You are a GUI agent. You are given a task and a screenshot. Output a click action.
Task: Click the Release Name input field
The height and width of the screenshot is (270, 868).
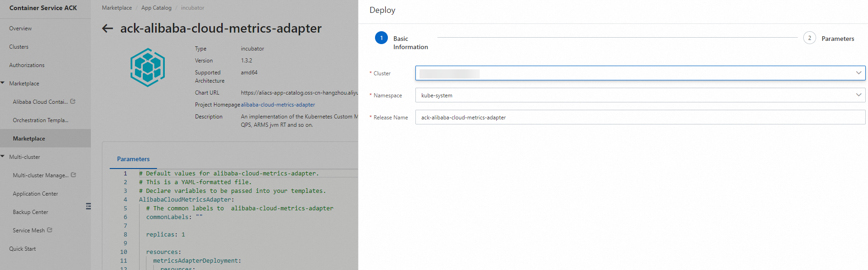pos(640,117)
